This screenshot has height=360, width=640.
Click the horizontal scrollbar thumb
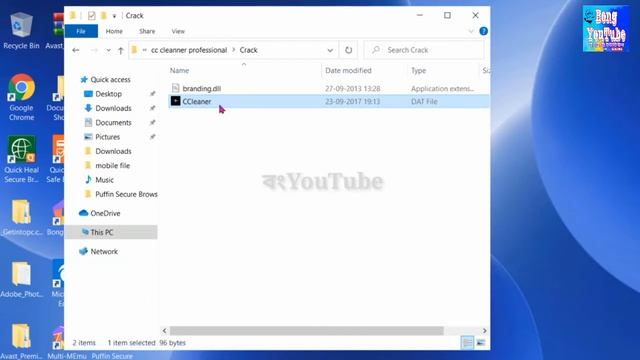click(307, 331)
